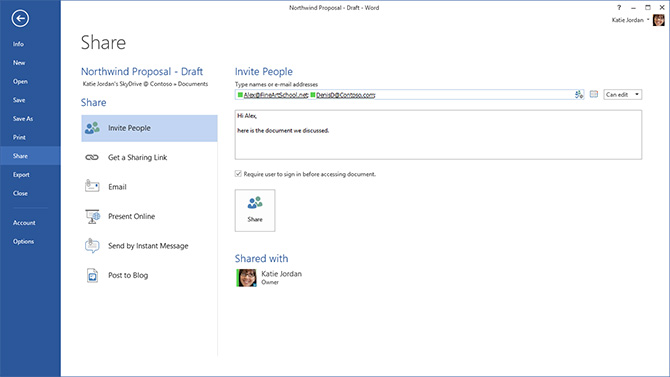Click the large Share button
This screenshot has width=670, height=377.
point(255,210)
